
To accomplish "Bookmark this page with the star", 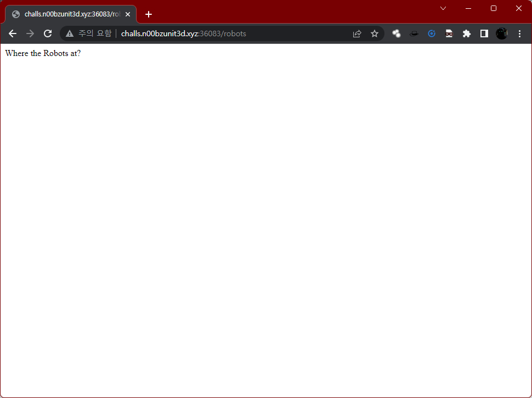I will [374, 33].
